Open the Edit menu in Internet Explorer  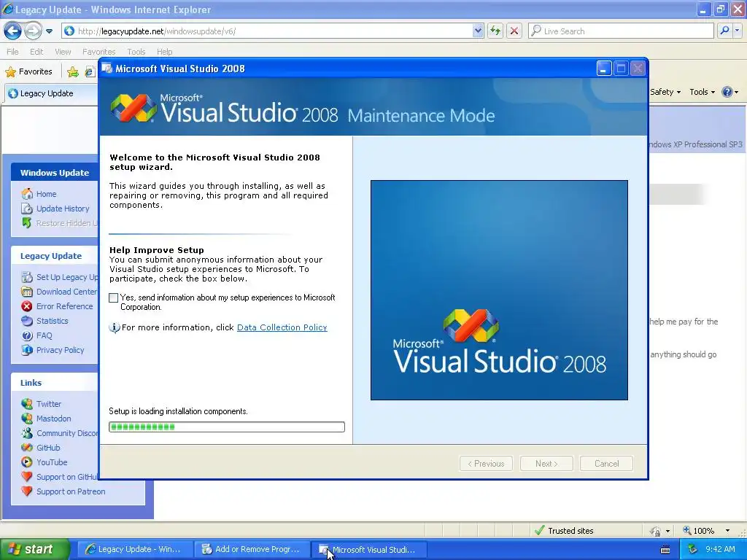pos(36,52)
